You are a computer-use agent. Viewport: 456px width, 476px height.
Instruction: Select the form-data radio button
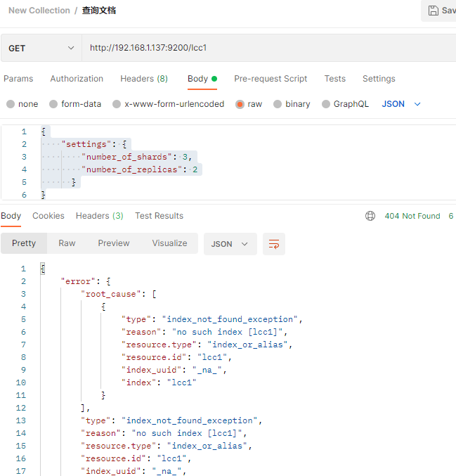click(53, 104)
